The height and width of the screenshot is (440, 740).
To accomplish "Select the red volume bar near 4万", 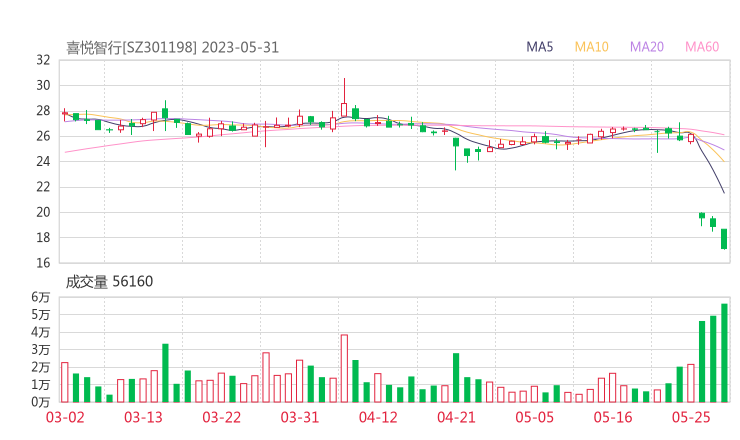I will click(345, 369).
